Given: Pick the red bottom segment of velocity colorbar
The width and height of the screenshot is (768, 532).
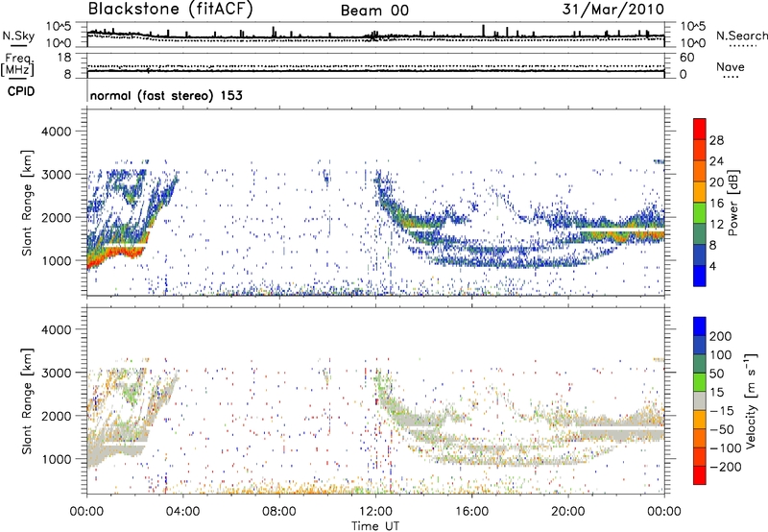Looking at the screenshot, I should [x=700, y=475].
